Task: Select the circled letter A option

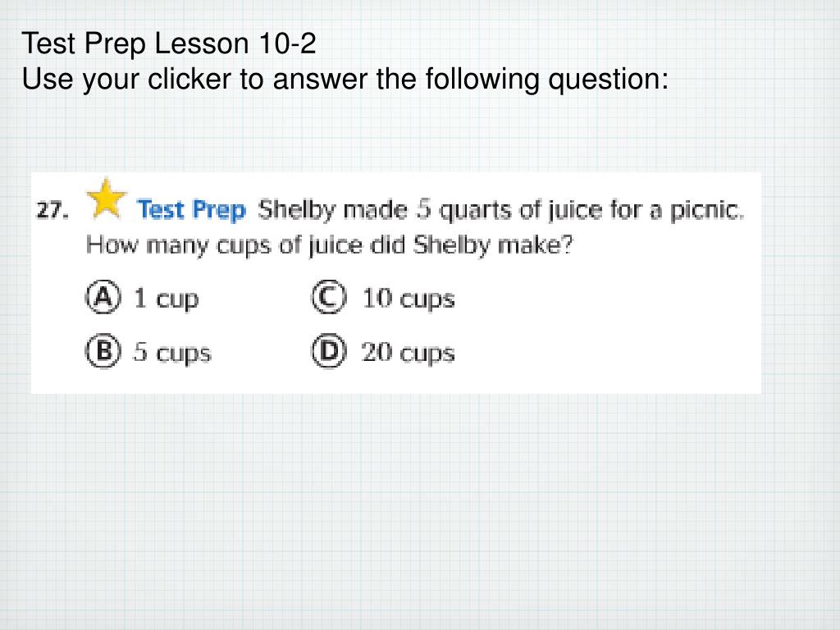Action: (103, 297)
